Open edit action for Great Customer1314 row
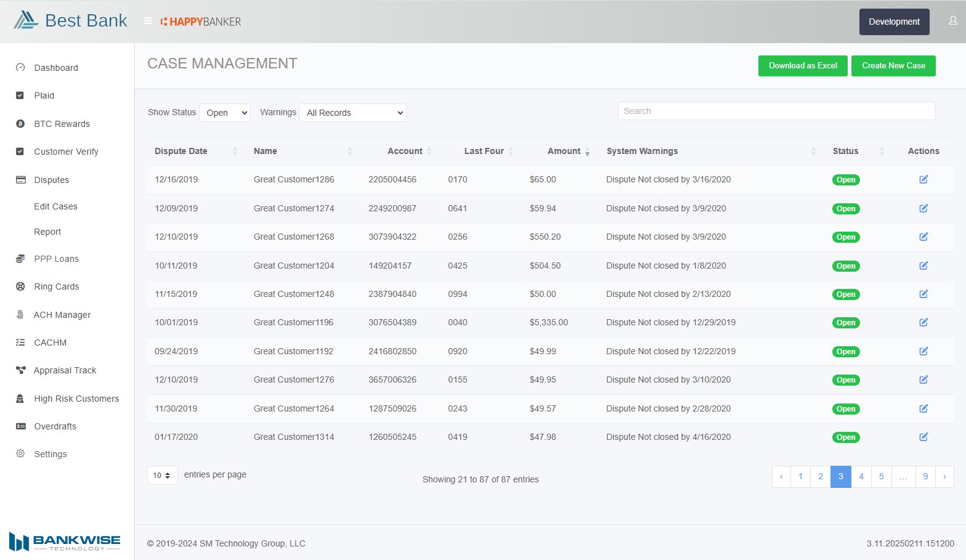 coord(923,437)
